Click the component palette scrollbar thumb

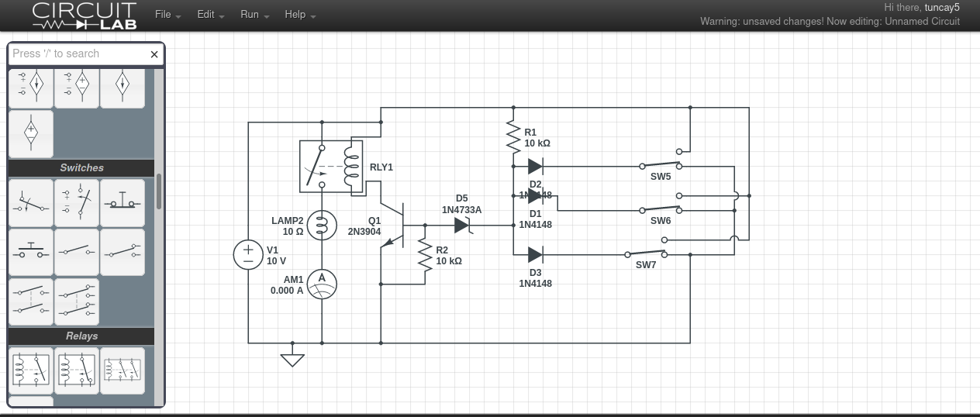[x=159, y=191]
